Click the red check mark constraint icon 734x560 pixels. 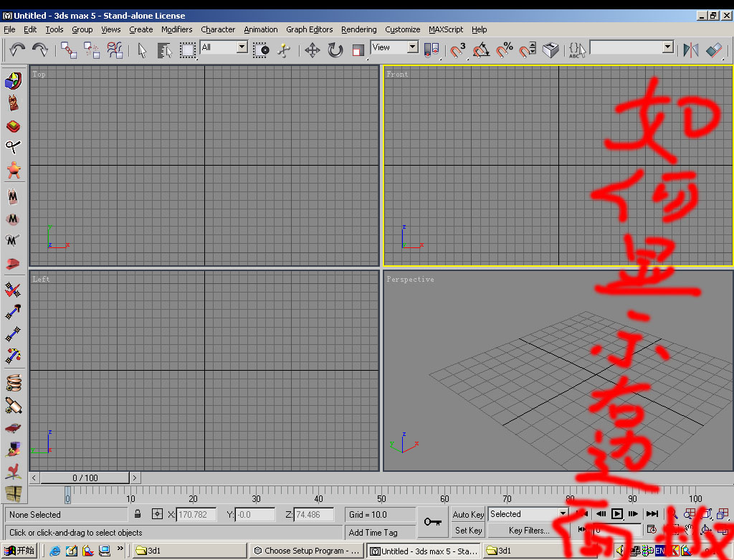pyautogui.click(x=13, y=290)
